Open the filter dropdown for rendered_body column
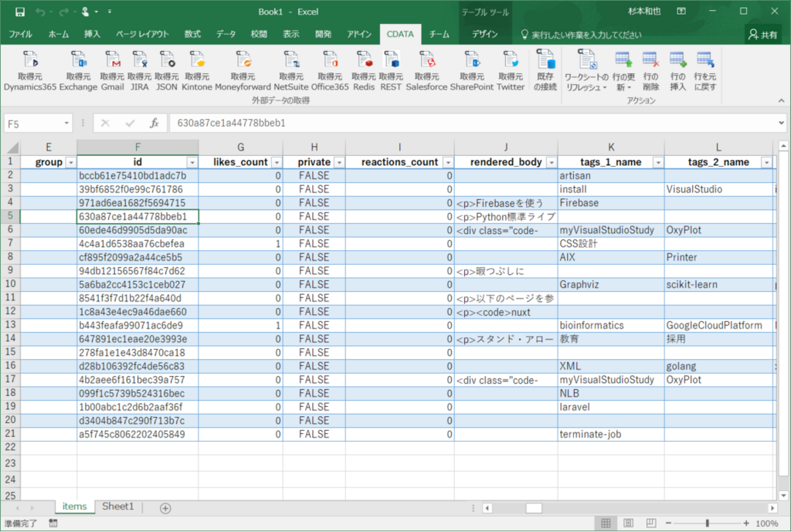 552,162
